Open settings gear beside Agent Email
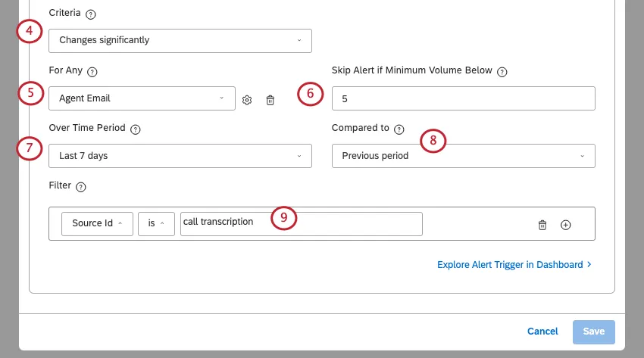Image resolution: width=644 pixels, height=358 pixels. 247,100
